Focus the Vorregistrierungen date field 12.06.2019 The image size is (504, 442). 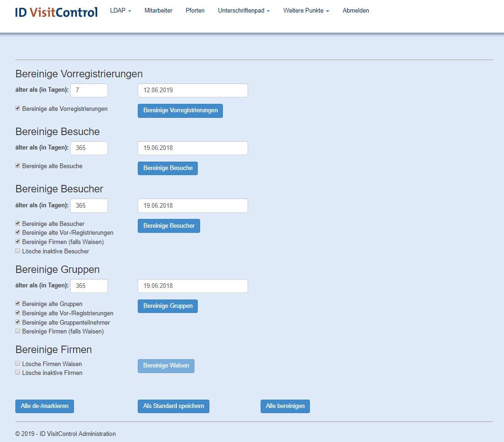click(x=193, y=90)
